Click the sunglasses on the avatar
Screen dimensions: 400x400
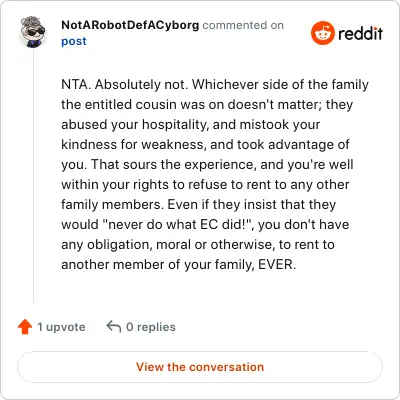(35, 32)
